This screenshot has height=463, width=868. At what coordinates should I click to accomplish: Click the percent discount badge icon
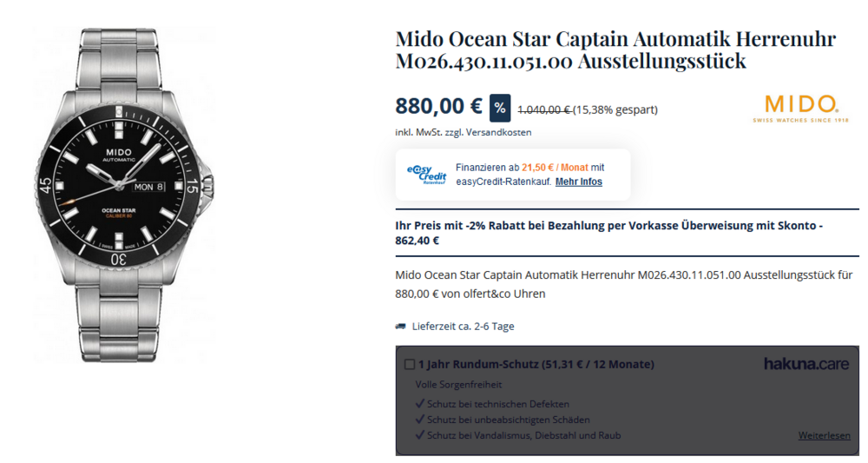click(x=500, y=108)
